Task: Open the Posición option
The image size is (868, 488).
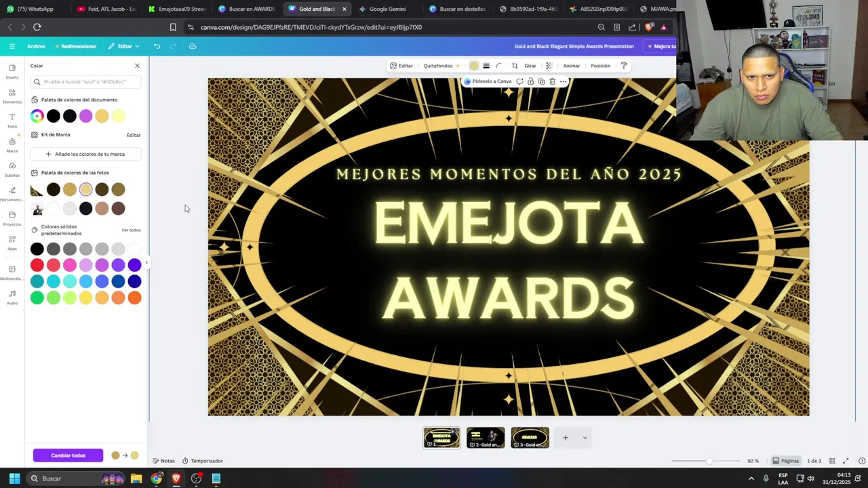Action: click(601, 66)
